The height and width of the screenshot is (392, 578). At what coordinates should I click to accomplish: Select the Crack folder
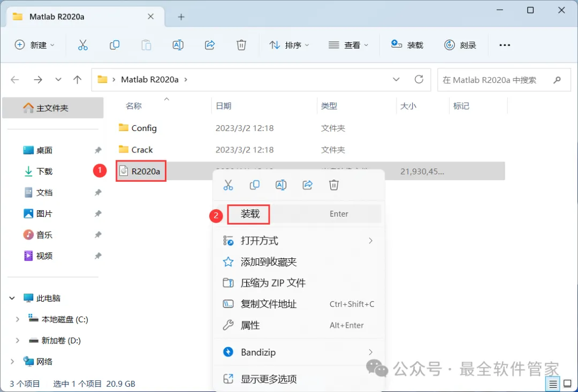(x=135, y=150)
